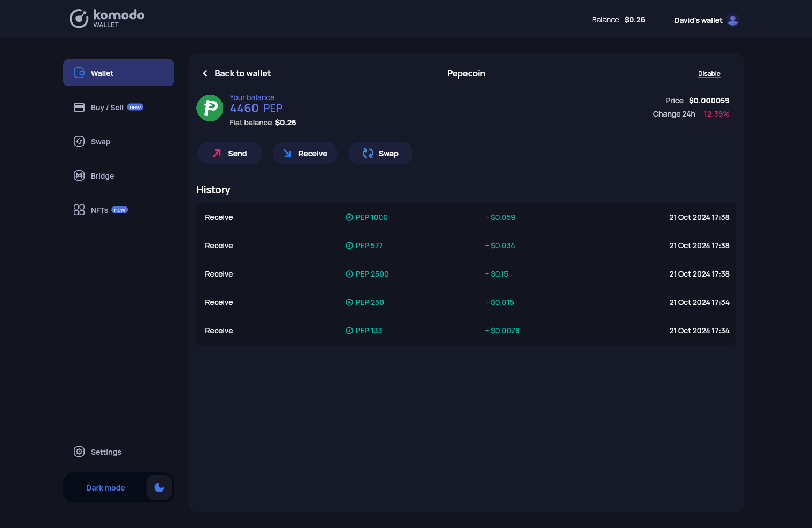Click header Balance $0.26 value

pyautogui.click(x=635, y=20)
